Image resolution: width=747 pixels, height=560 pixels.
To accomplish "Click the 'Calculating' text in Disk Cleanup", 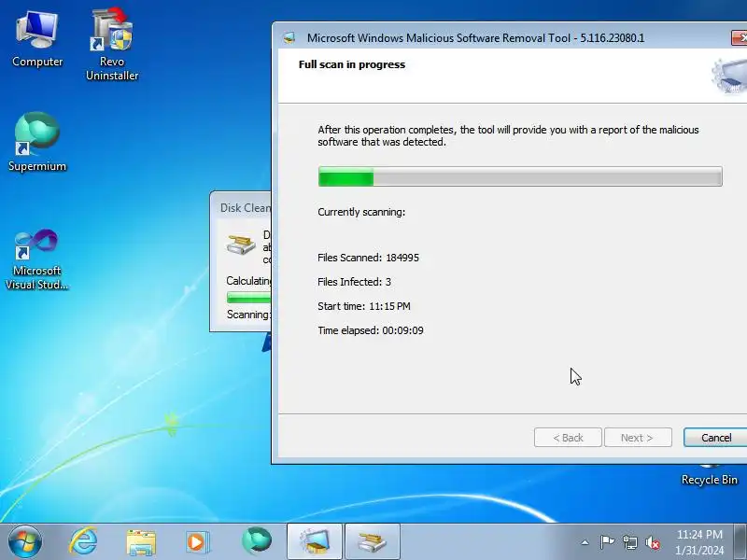I will (x=248, y=281).
